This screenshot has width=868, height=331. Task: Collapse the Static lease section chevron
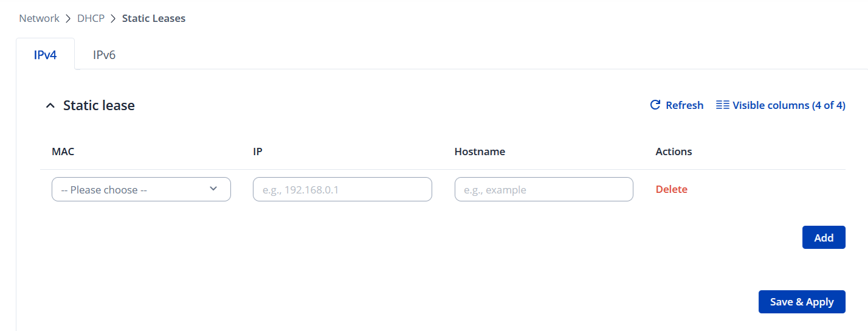(50, 106)
